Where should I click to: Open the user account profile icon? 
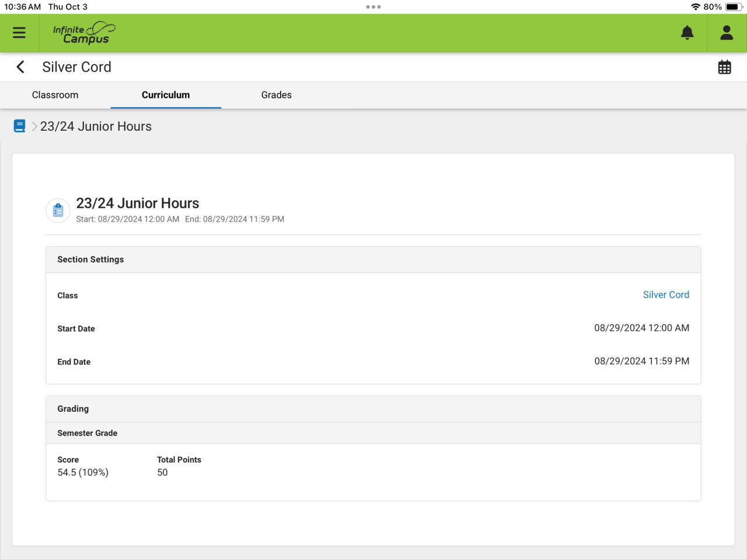(727, 33)
